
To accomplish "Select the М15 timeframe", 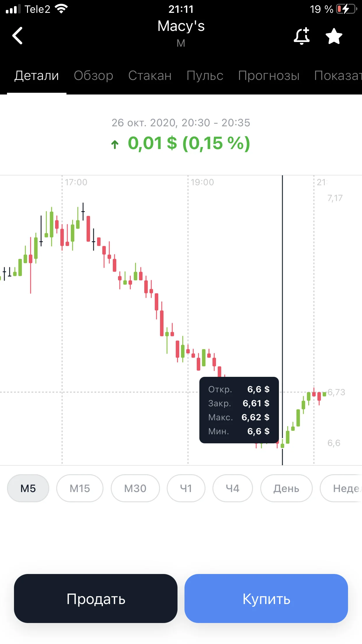I will pos(80,488).
